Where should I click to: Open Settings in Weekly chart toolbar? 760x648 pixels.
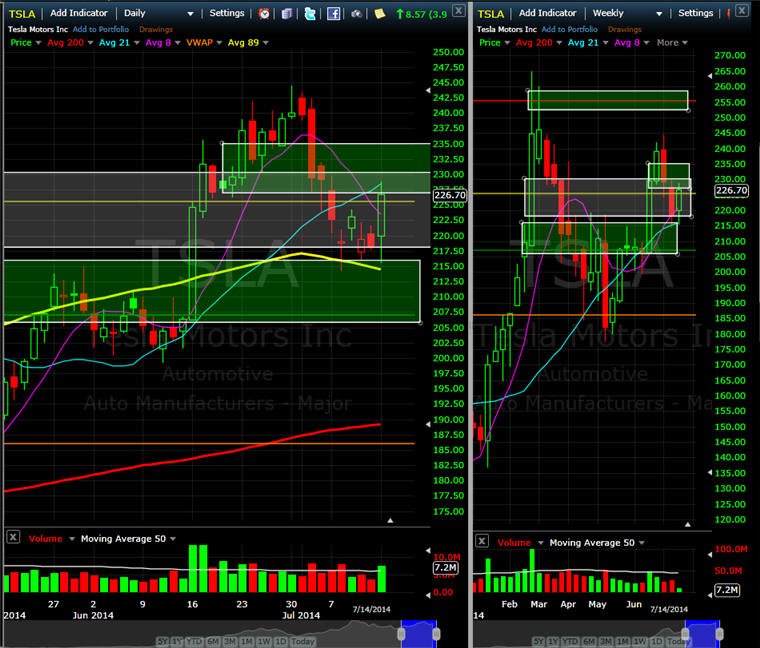pos(696,13)
